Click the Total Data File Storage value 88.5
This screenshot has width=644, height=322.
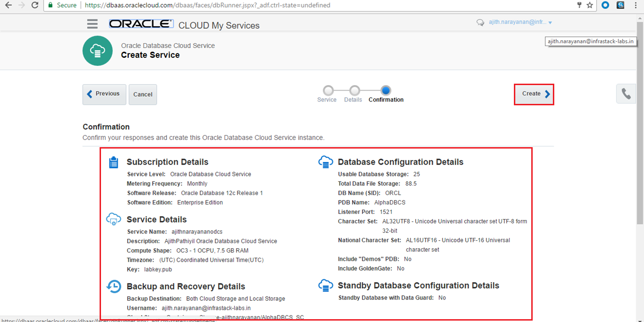pos(411,184)
